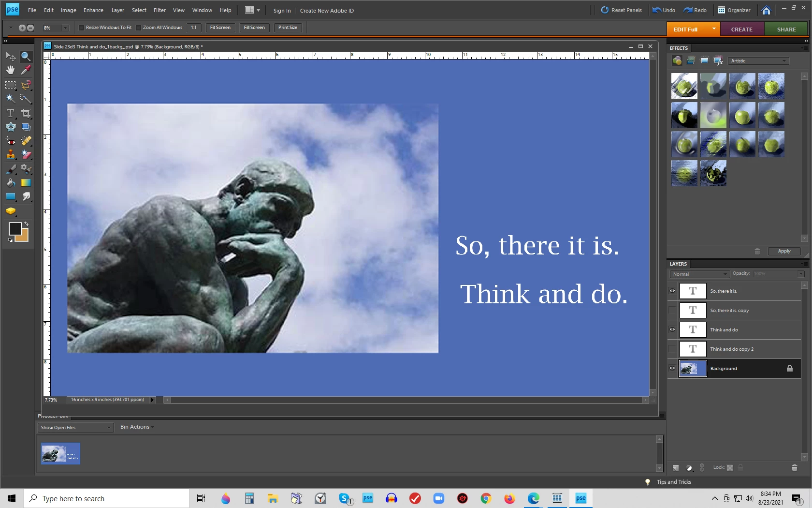Reset colors to default black and white
This screenshot has height=508, width=812.
[x=10, y=240]
